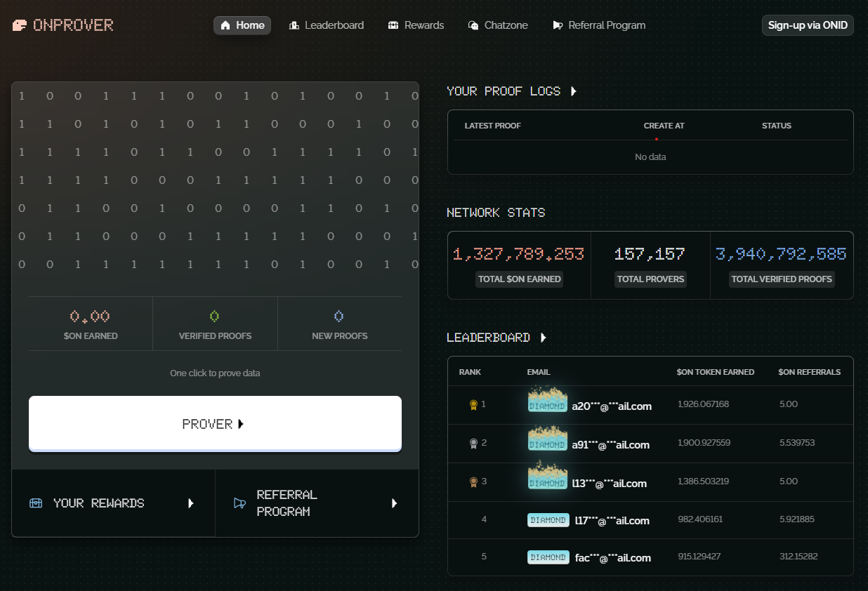Click the megaphone icon beside Referral Program

click(x=239, y=503)
